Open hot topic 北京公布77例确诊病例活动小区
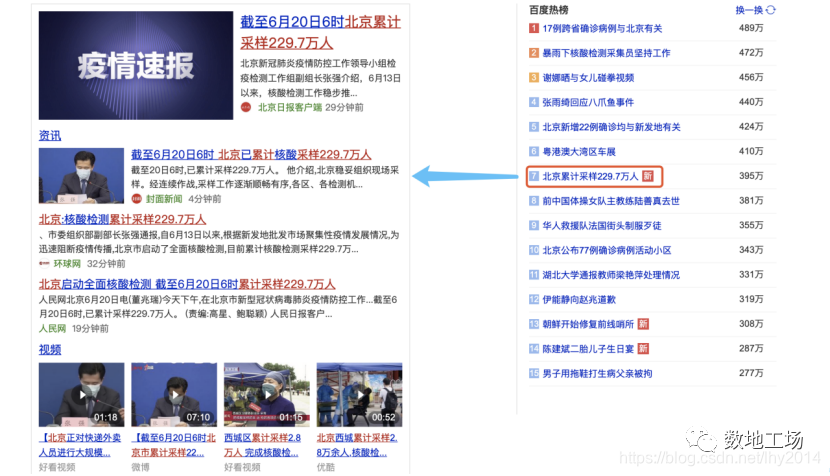This screenshot has width=830, height=476. point(607,250)
